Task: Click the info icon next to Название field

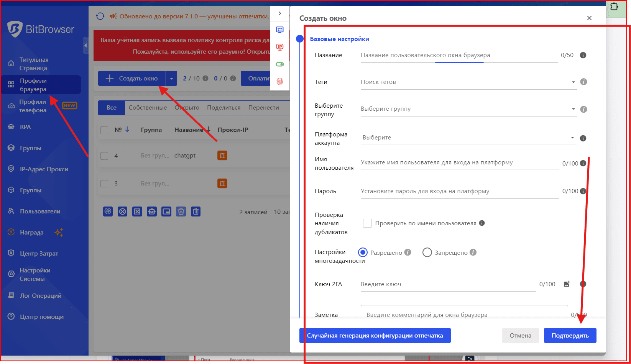Action: point(583,55)
